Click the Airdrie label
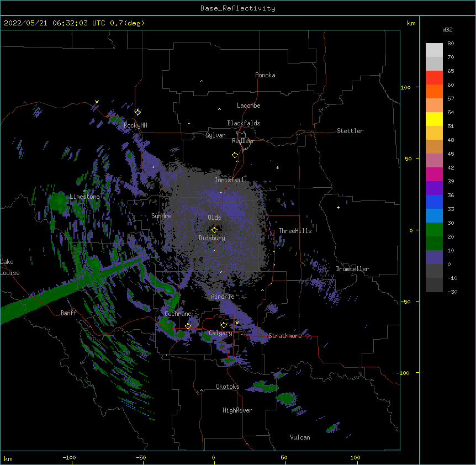The image size is (476, 465). [223, 297]
